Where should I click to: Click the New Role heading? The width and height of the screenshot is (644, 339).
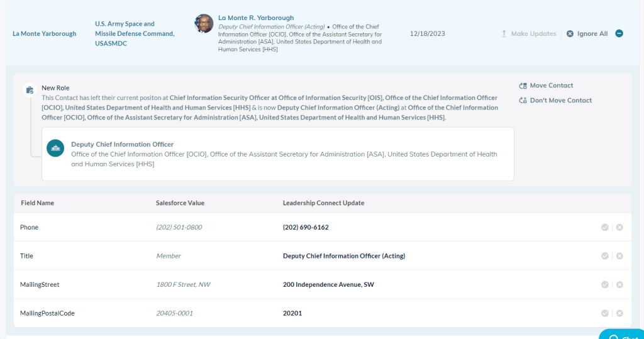coord(55,88)
